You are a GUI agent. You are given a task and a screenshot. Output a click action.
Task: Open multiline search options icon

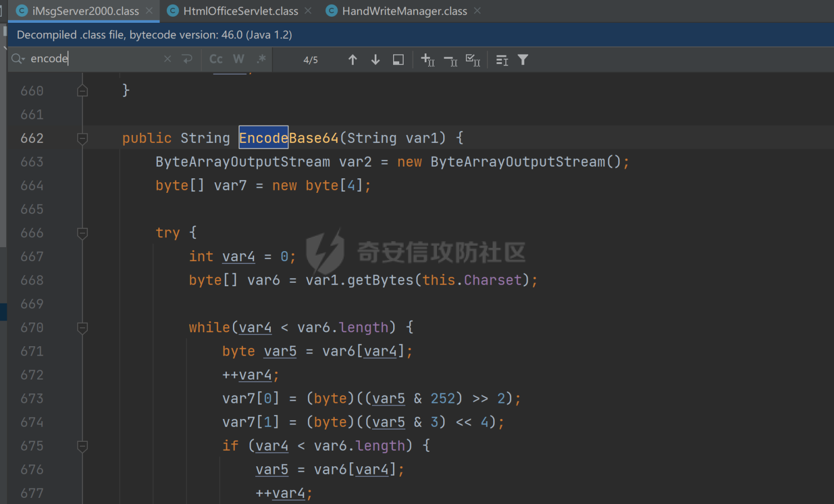pos(502,60)
